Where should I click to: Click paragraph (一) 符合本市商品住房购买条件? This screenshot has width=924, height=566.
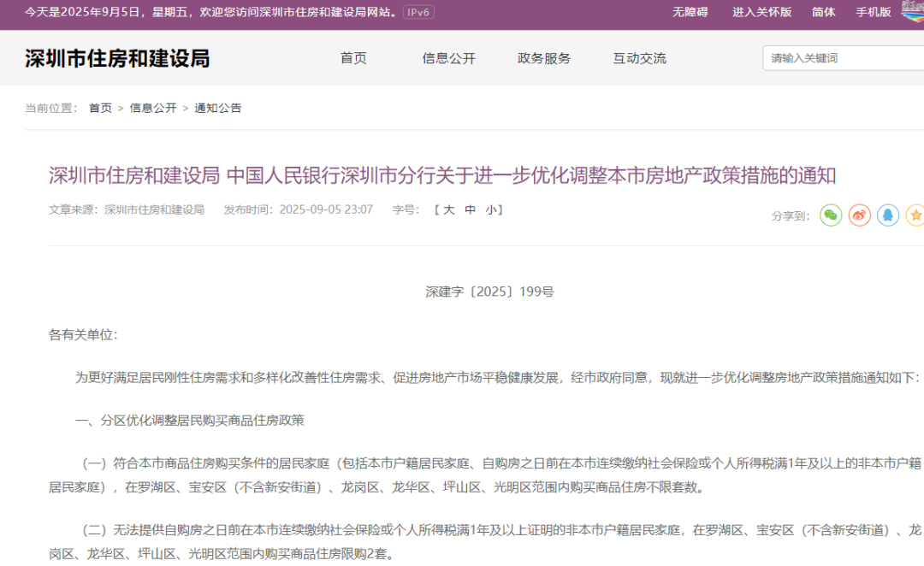pos(485,475)
